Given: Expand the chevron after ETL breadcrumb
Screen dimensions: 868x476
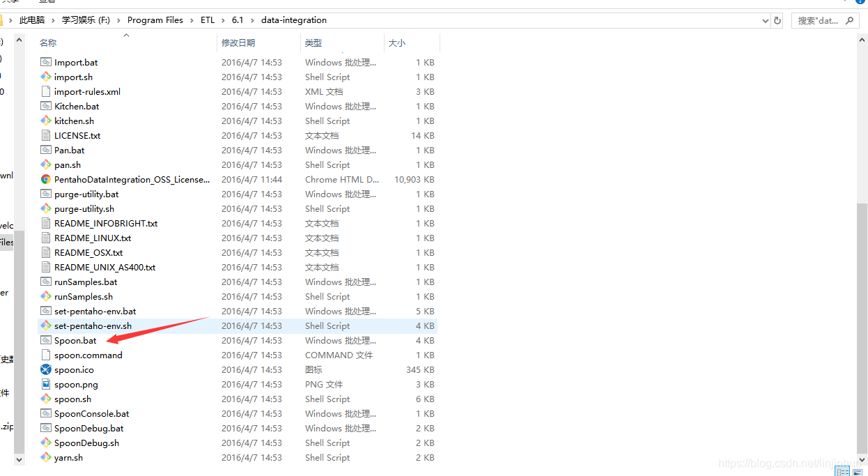Looking at the screenshot, I should coord(223,20).
